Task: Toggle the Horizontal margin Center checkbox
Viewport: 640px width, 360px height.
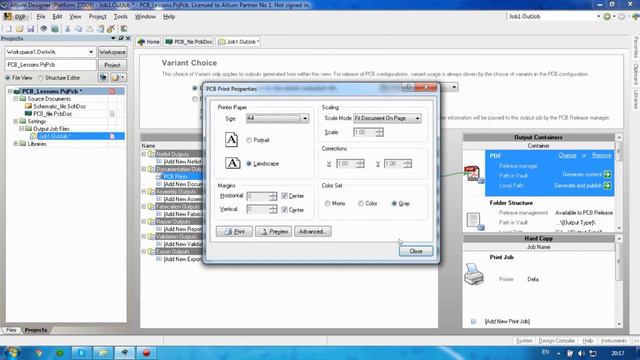Action: (284, 196)
